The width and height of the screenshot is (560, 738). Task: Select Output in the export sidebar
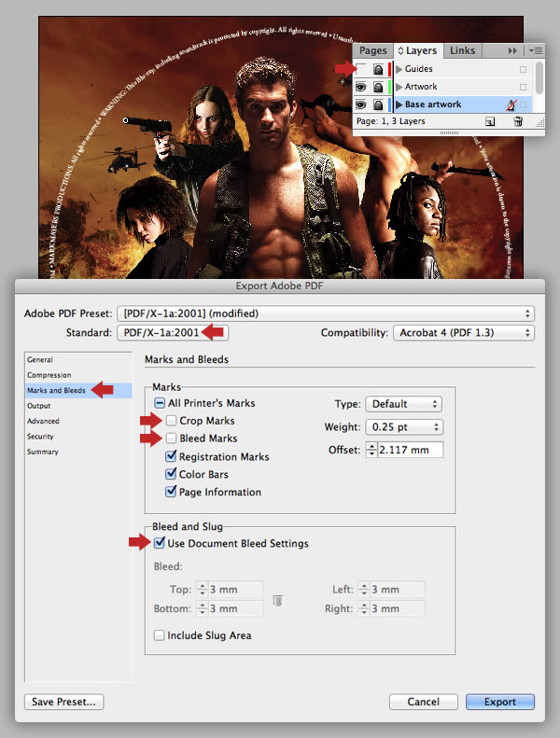[x=38, y=406]
